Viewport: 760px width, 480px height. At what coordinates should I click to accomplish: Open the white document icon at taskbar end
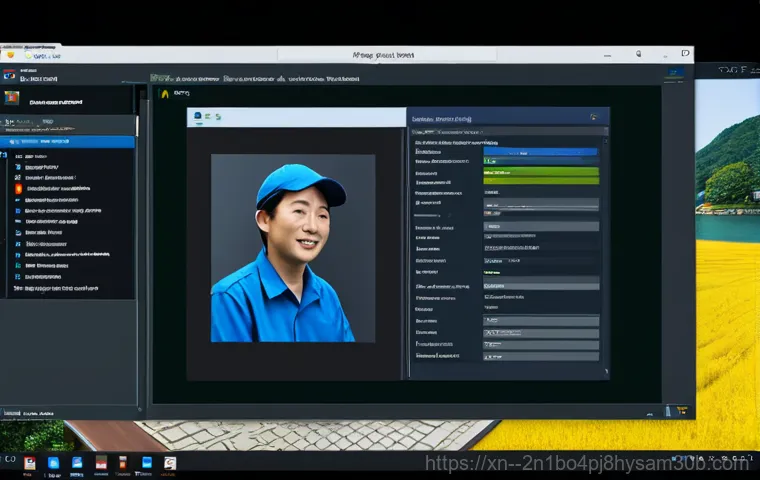tap(170, 463)
